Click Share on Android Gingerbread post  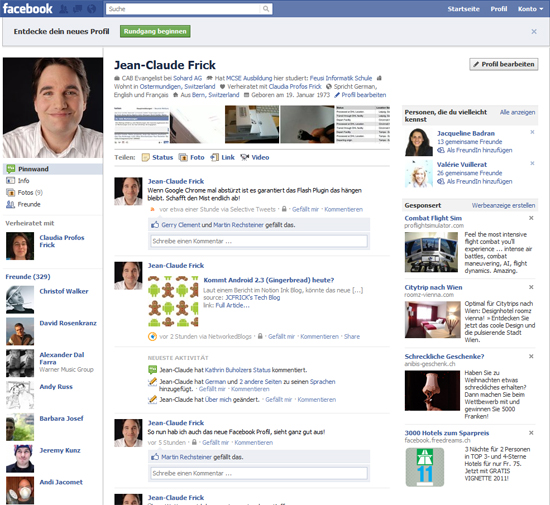352,336
